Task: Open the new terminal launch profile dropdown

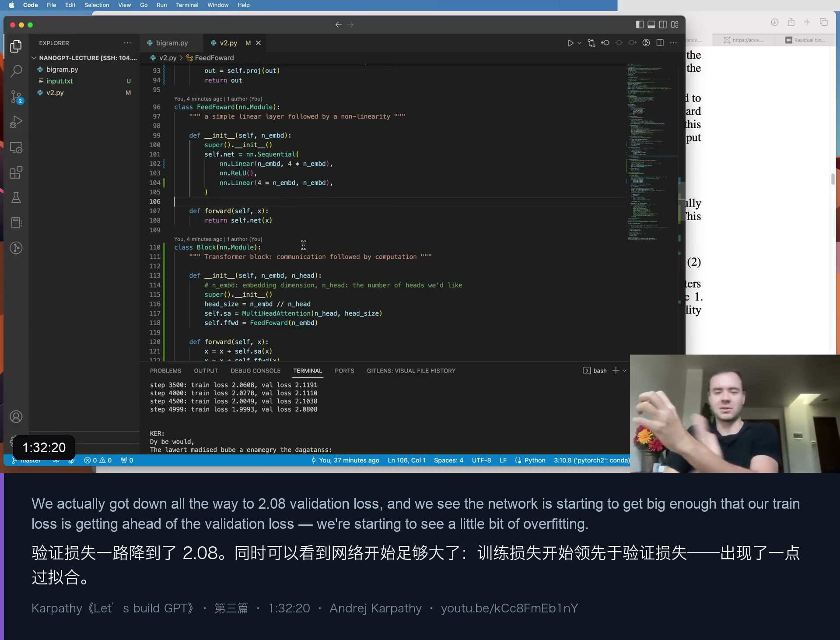Action: 625,371
